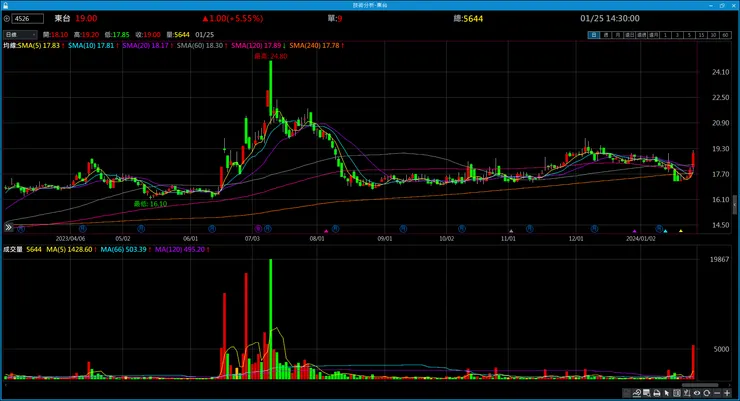Select the 3 minute interval tab

tap(678, 35)
